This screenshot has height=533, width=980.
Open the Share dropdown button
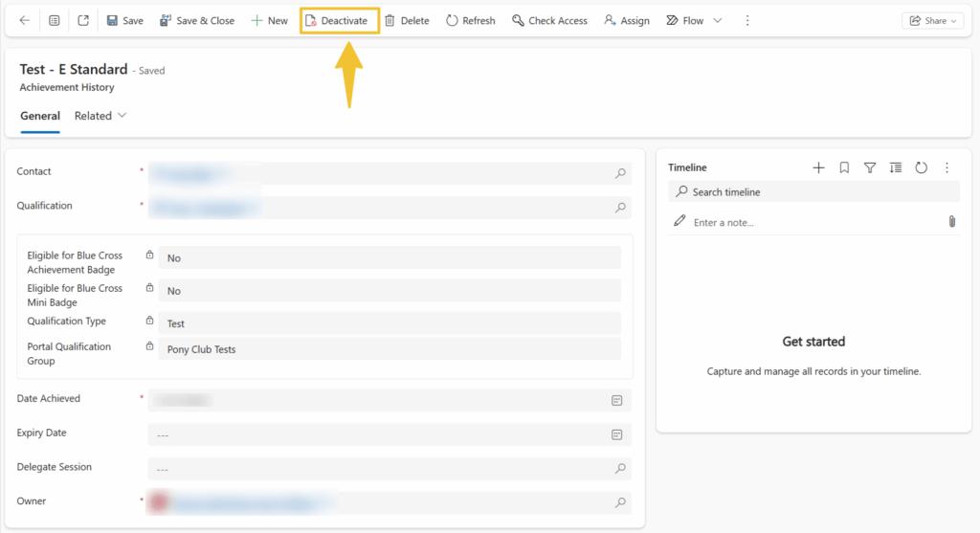[932, 20]
